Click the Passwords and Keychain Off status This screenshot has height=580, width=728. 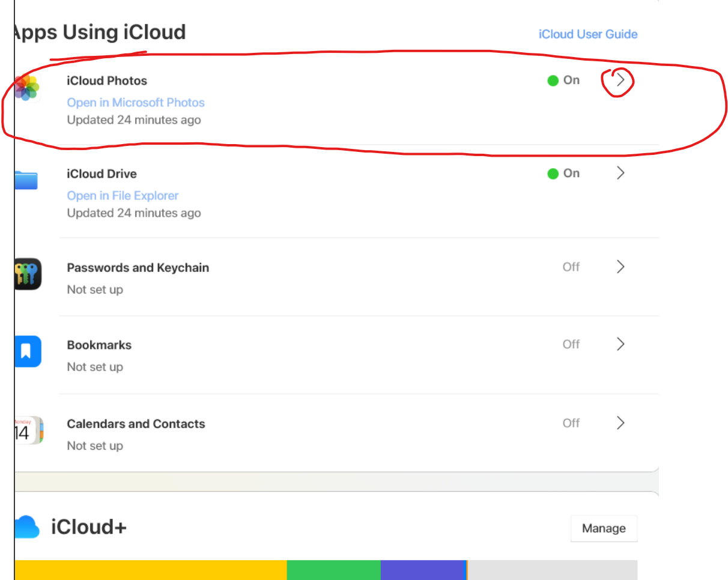(x=571, y=267)
